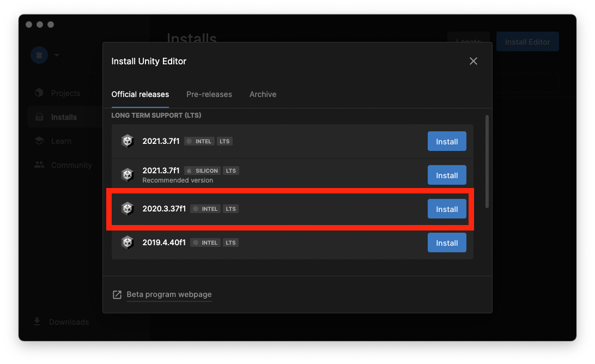The width and height of the screenshot is (595, 364).
Task: Expand the account dropdown arrow
Action: coord(57,55)
